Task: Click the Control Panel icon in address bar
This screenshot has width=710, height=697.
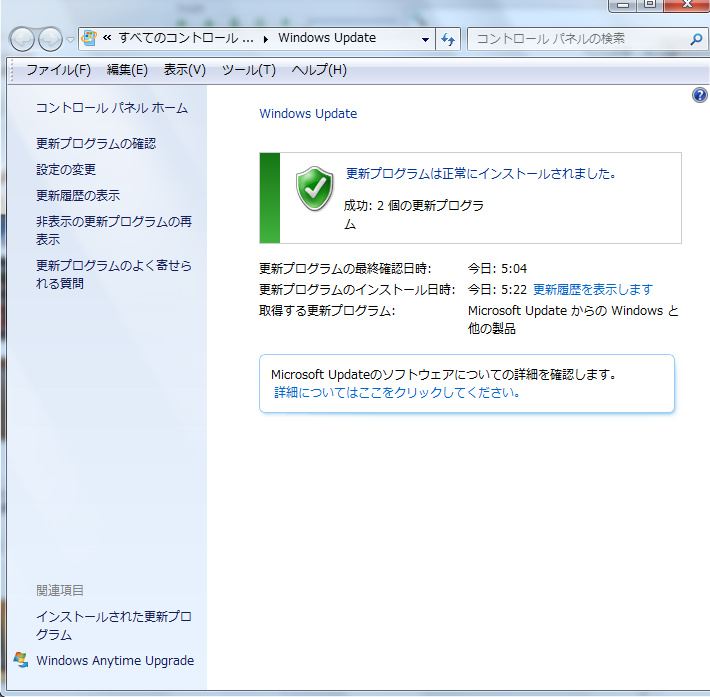Action: click(x=89, y=38)
